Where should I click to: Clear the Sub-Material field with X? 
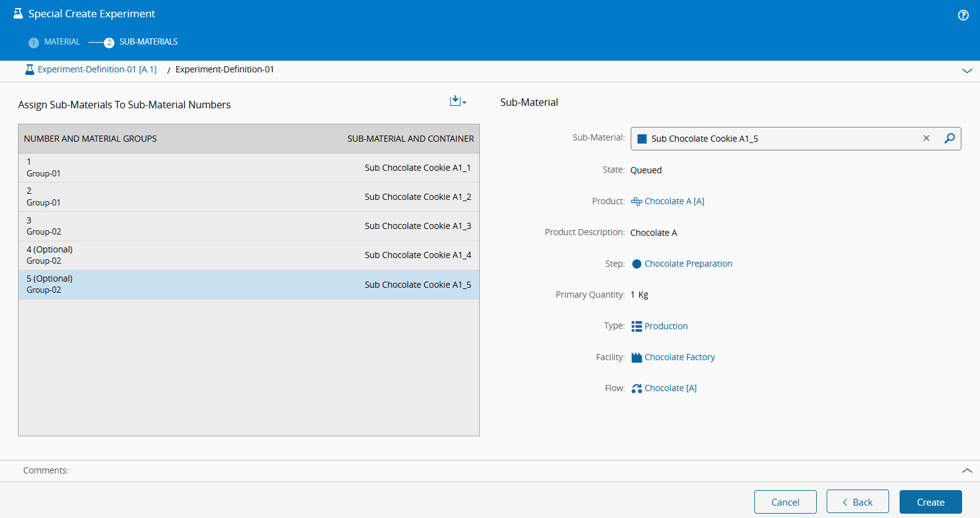click(x=926, y=139)
